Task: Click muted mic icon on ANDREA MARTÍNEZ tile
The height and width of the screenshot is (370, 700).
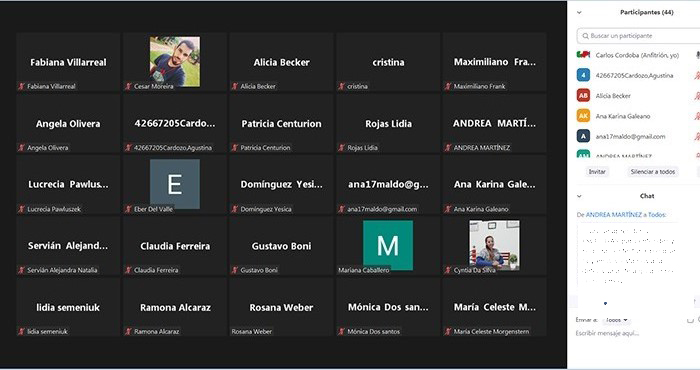Action: tap(448, 148)
